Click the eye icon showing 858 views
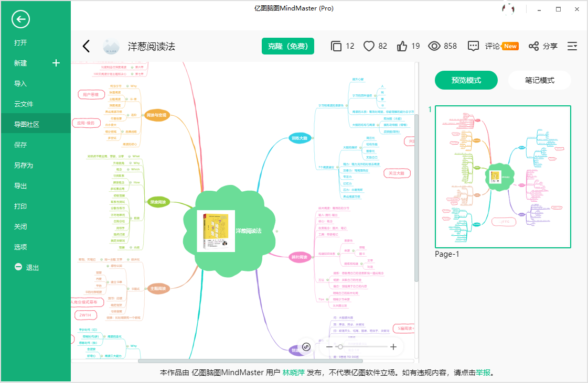The width and height of the screenshot is (588, 383). (x=434, y=46)
